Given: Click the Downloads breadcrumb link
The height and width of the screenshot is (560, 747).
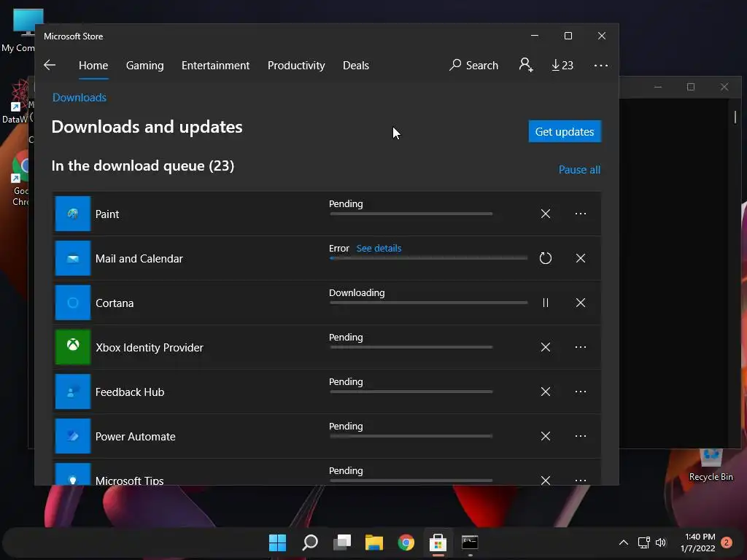Looking at the screenshot, I should pos(79,98).
